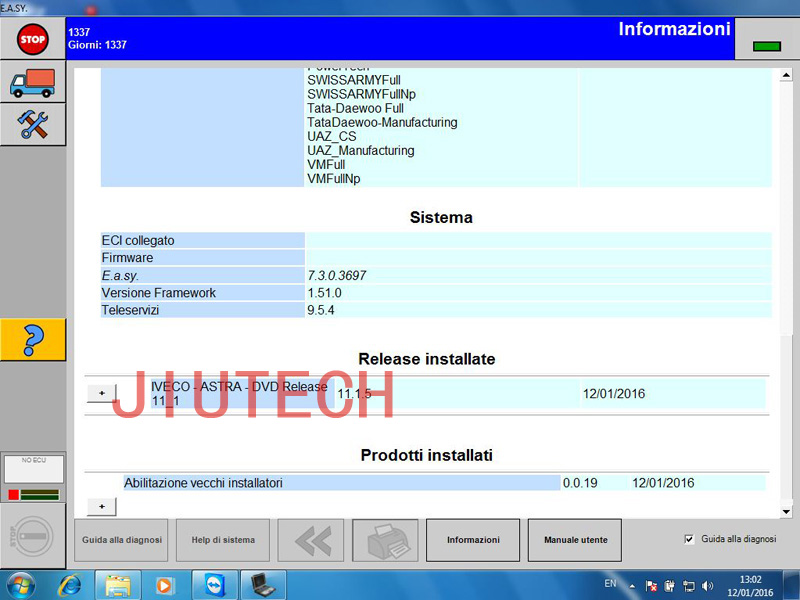Click the green indicator beside the Informazioni title

tap(767, 46)
